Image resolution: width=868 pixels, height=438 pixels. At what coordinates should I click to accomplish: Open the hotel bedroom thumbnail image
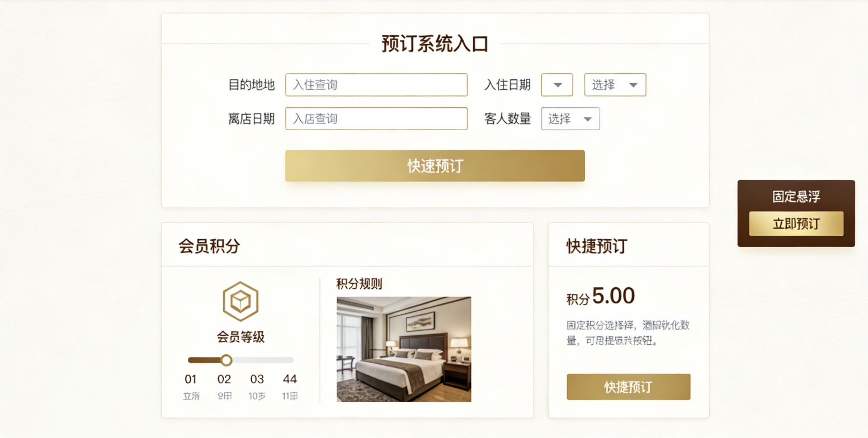(404, 349)
